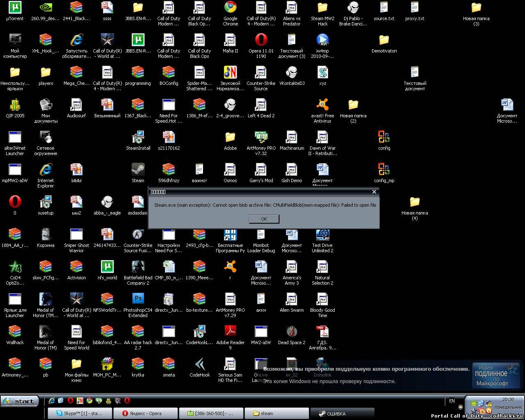Open the CoD4 OptiZo icon
525x420 pixels.
coord(15,273)
